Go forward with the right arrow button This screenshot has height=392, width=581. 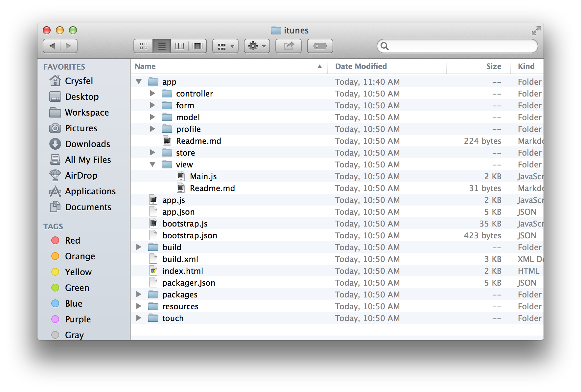tap(69, 46)
